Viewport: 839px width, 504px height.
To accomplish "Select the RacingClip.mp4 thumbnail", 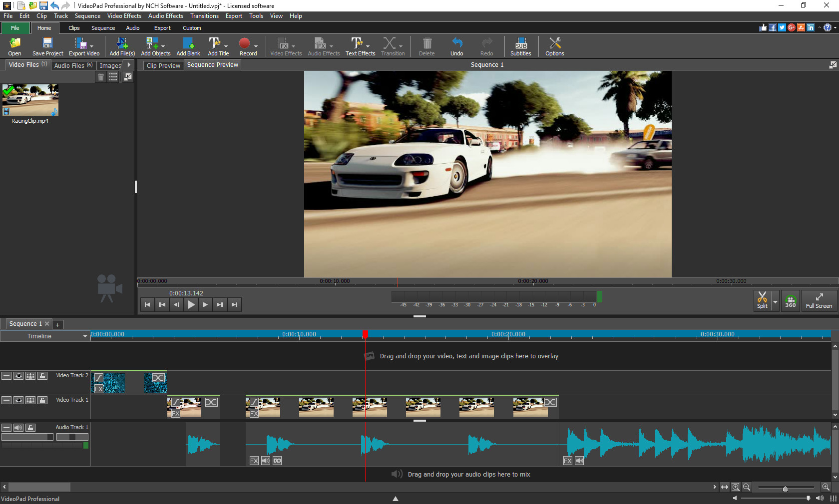I will (29, 100).
